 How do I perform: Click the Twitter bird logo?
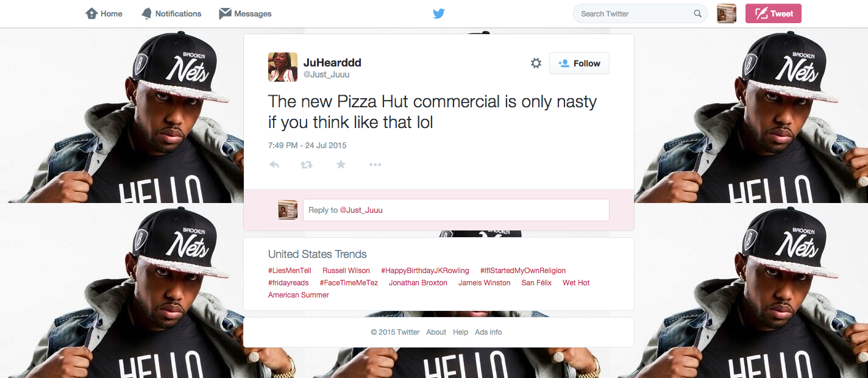[438, 13]
